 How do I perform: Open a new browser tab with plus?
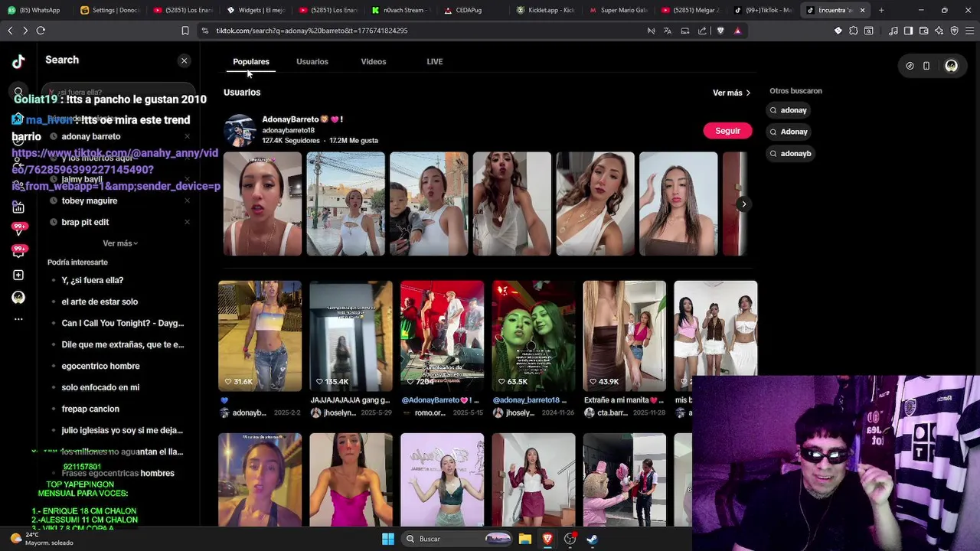[881, 10]
